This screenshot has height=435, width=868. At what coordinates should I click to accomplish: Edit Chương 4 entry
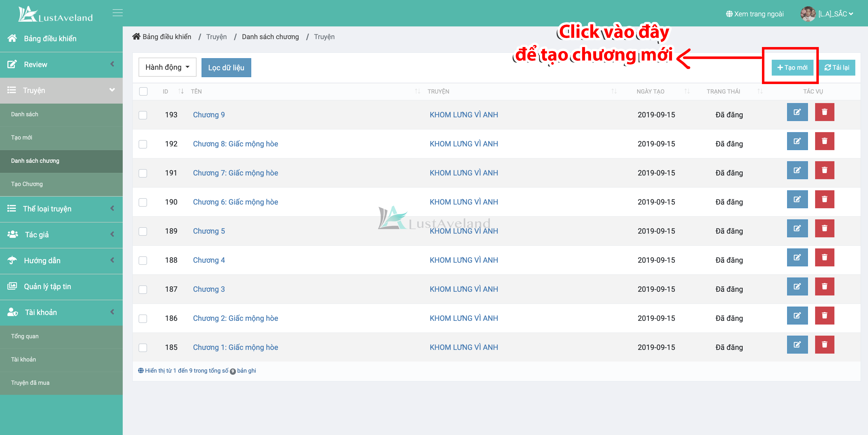point(797,257)
